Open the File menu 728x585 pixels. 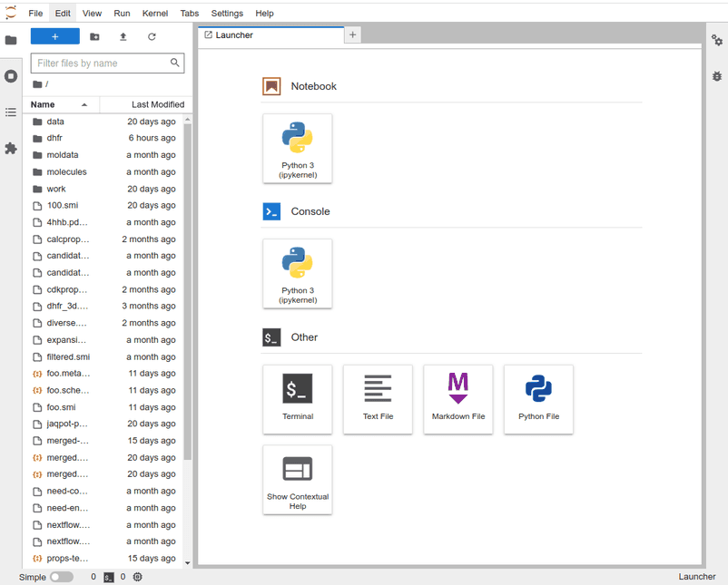pos(35,13)
